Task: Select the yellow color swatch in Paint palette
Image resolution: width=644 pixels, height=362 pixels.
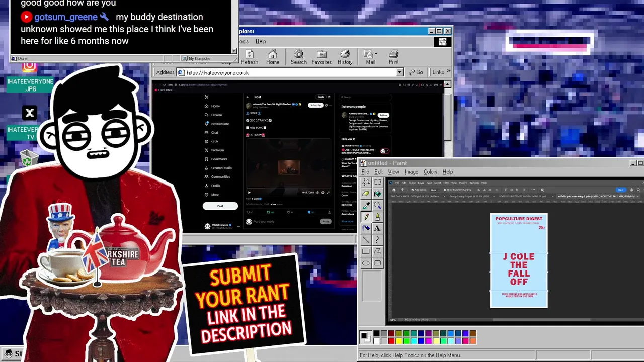Action: click(399, 341)
